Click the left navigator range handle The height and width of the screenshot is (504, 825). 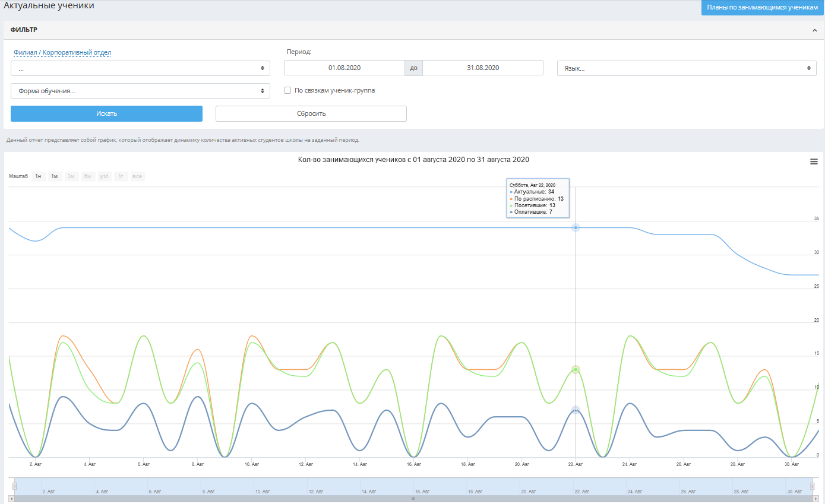pyautogui.click(x=15, y=486)
